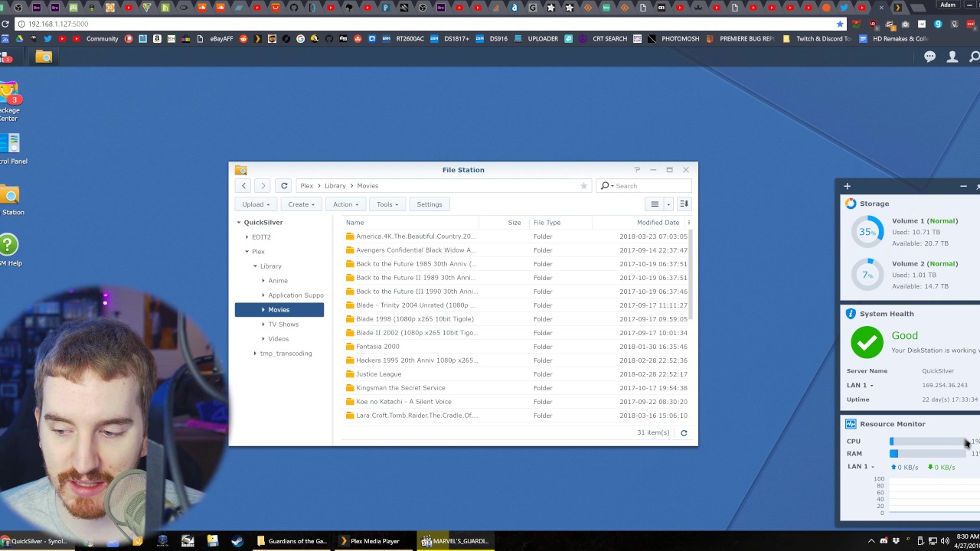Click the File Station search field

pyautogui.click(x=651, y=186)
